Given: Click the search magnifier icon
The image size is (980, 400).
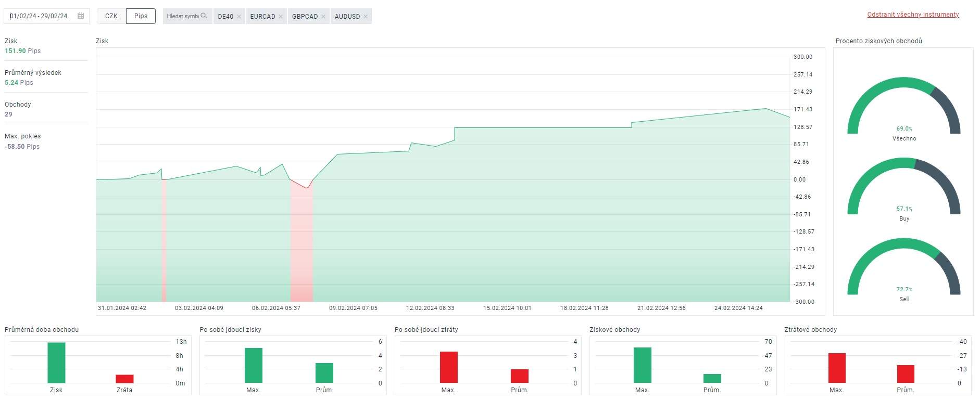Looking at the screenshot, I should point(204,16).
